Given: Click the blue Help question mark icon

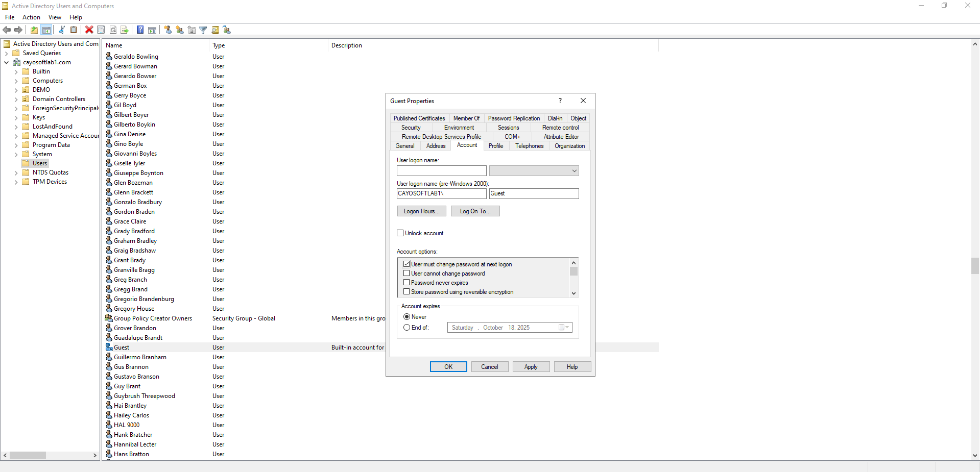Looking at the screenshot, I should tap(140, 30).
